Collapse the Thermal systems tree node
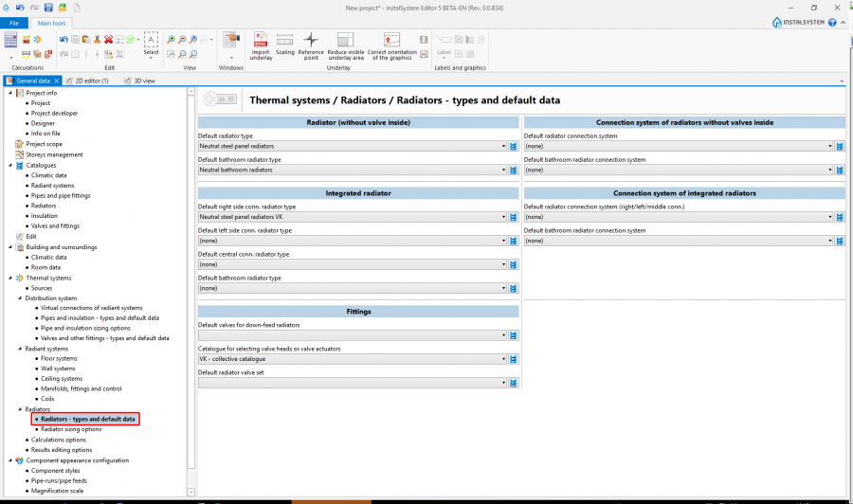853x504 pixels. point(10,278)
